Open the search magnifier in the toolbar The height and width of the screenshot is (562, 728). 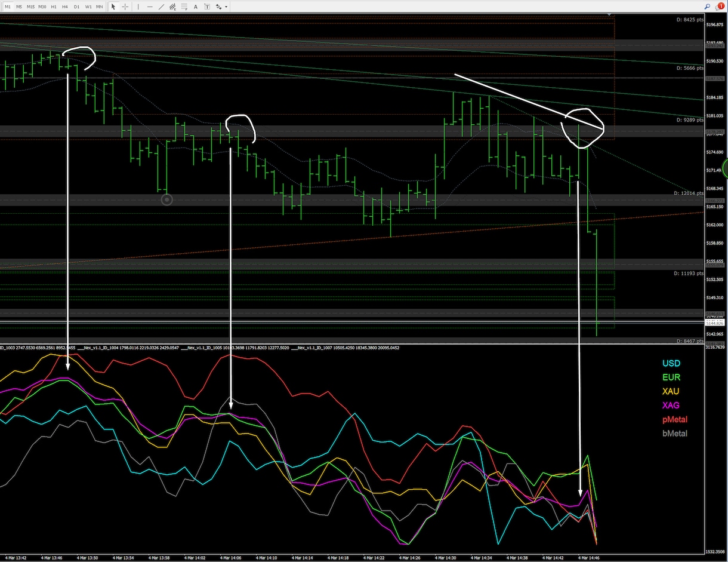coord(708,6)
